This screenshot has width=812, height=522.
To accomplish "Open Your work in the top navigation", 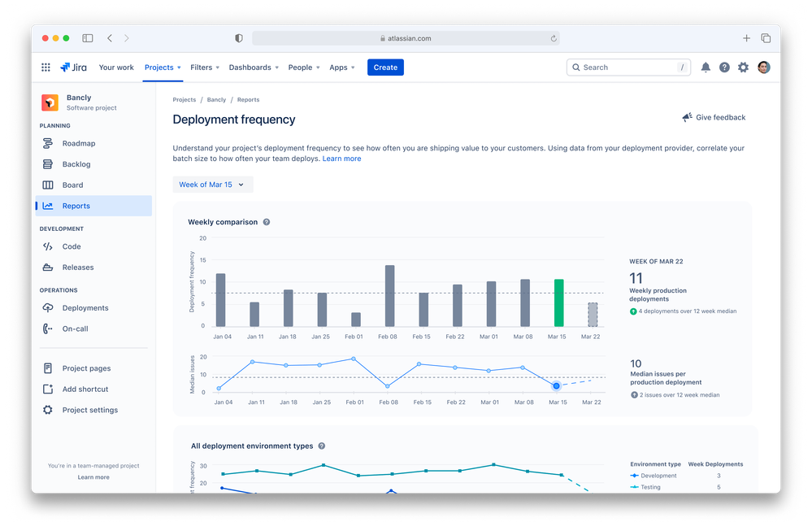I will (116, 67).
